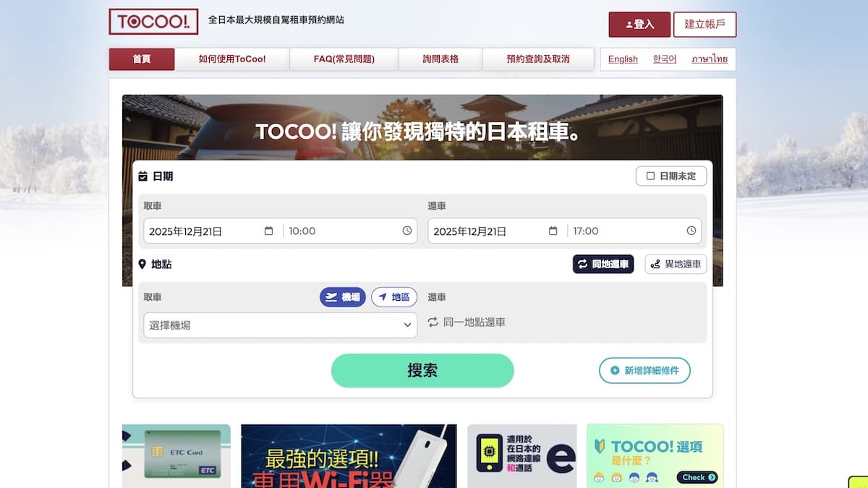Click the loop icon beside 同一地點還車

(433, 322)
